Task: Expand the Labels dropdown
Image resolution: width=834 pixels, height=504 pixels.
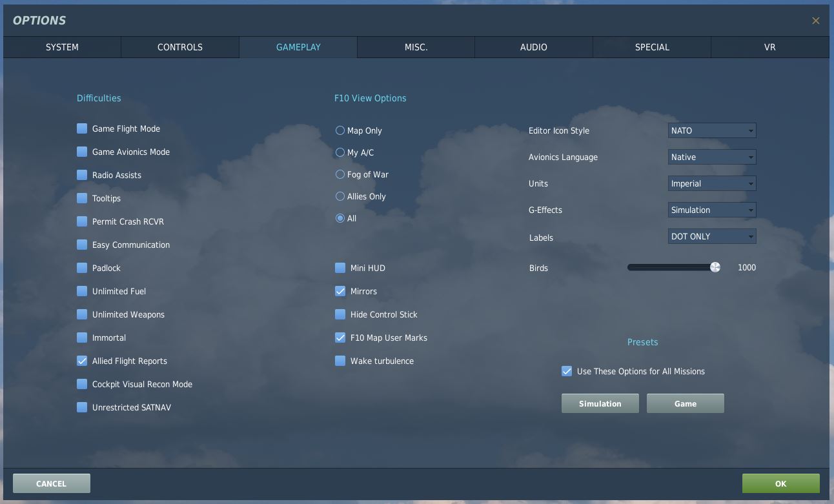Action: tap(712, 236)
